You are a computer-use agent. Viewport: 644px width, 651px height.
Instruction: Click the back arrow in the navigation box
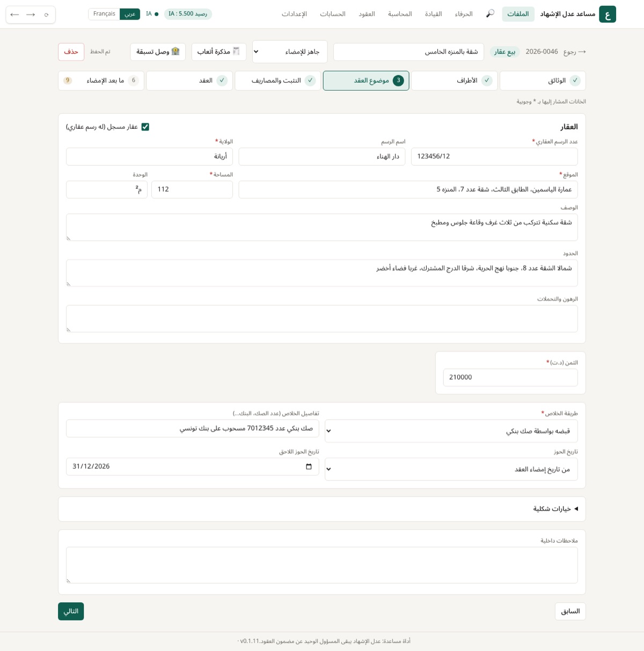pos(14,14)
